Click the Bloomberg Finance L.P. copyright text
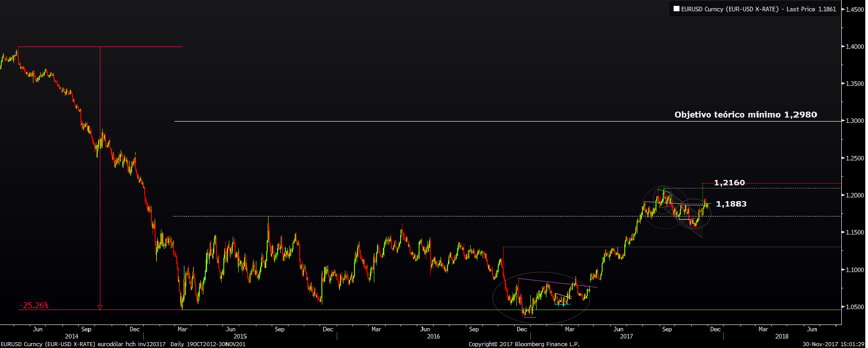The image size is (868, 348). (x=524, y=344)
